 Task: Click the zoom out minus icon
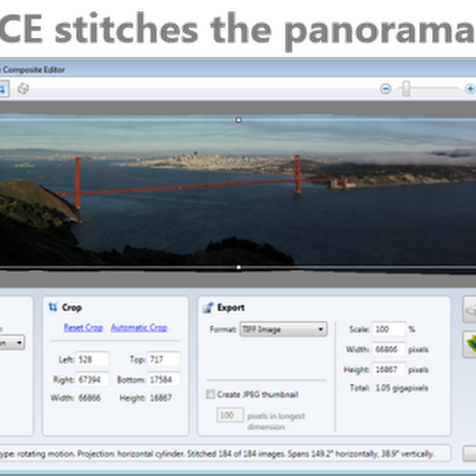point(386,89)
